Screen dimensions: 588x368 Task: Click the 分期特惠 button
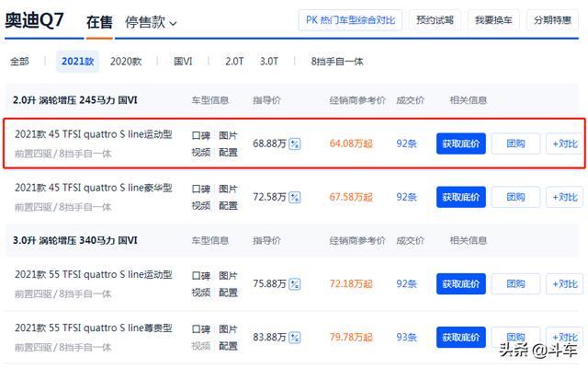(x=552, y=20)
